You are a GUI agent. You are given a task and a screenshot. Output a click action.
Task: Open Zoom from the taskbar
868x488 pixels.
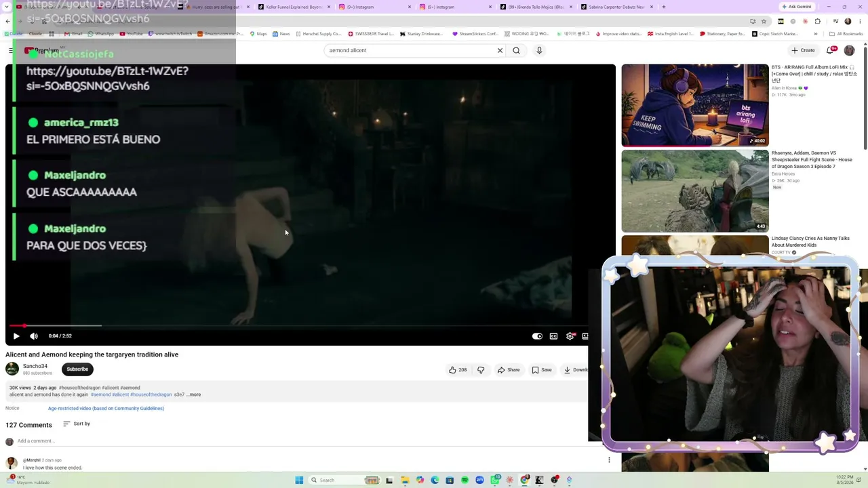point(479,480)
